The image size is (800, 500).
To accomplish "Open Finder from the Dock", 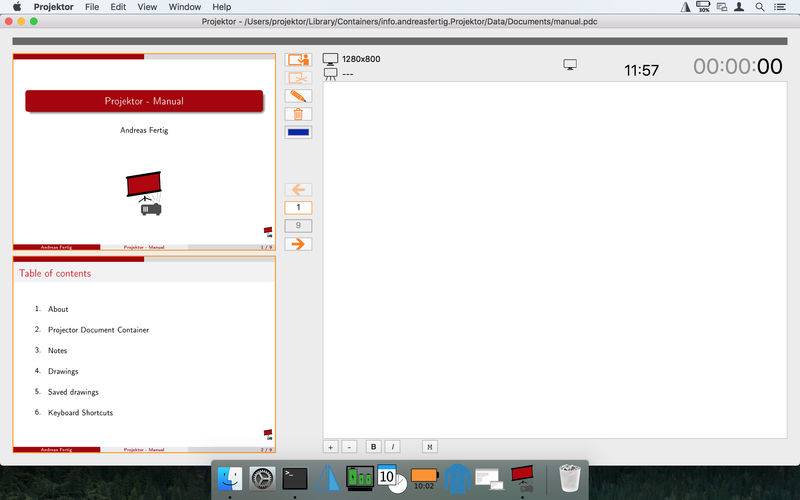I will point(230,479).
